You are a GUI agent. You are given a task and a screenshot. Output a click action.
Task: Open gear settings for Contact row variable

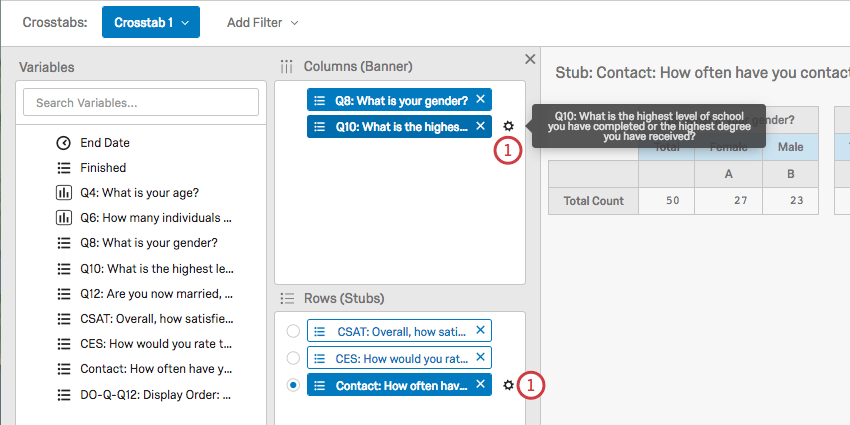click(x=509, y=385)
